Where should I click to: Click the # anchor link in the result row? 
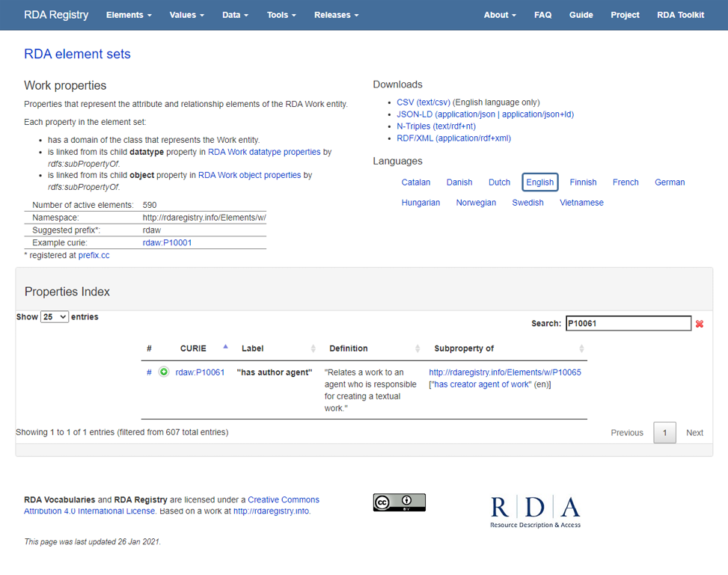tap(148, 372)
